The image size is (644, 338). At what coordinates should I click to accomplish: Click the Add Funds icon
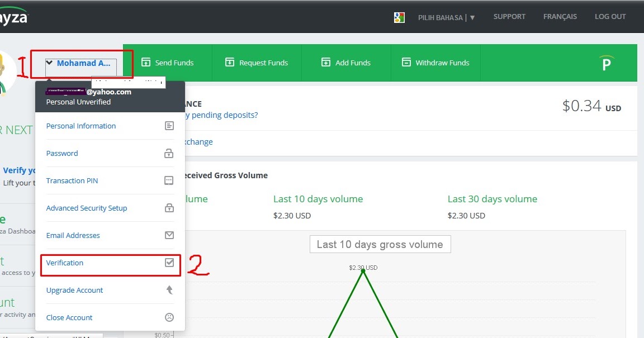pyautogui.click(x=326, y=63)
